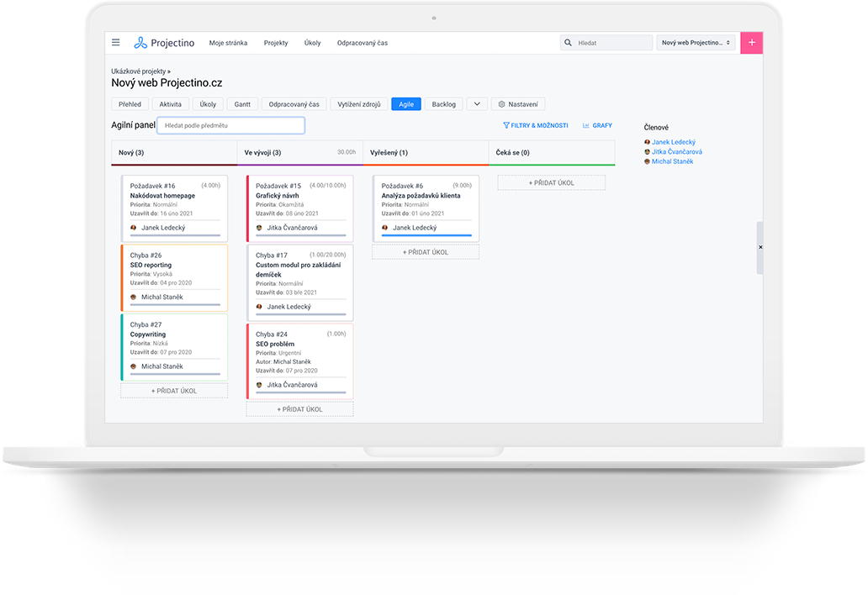
Task: Click assignee avatar on Chyba #27 card
Action: pyautogui.click(x=134, y=366)
